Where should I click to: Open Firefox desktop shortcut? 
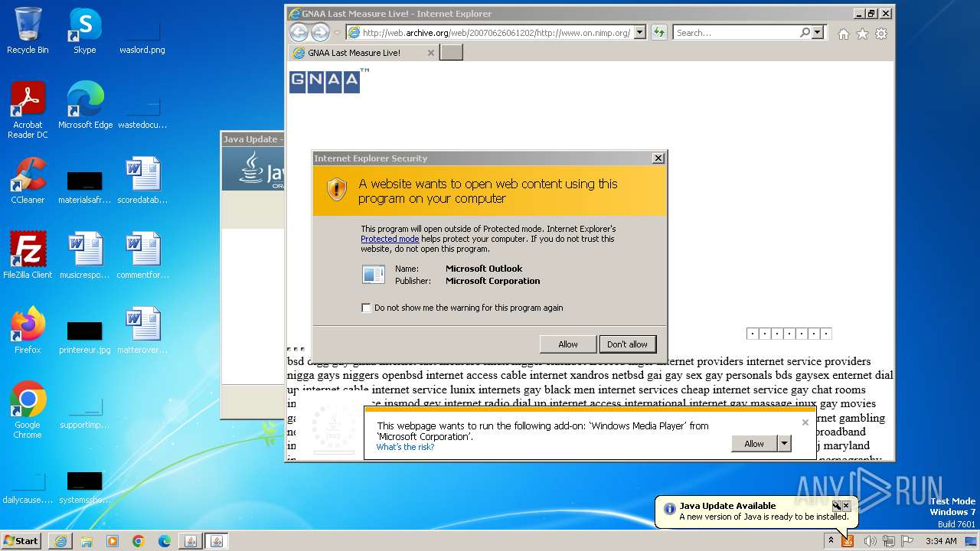point(28,331)
